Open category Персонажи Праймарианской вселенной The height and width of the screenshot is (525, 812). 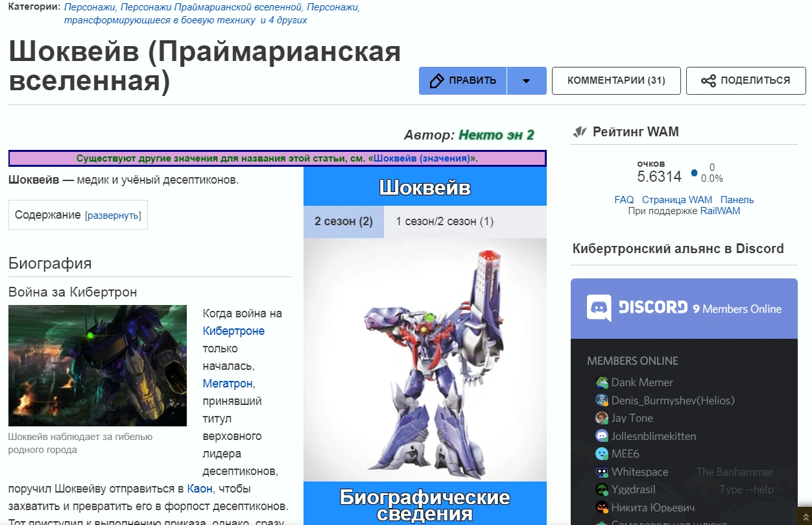pos(211,8)
